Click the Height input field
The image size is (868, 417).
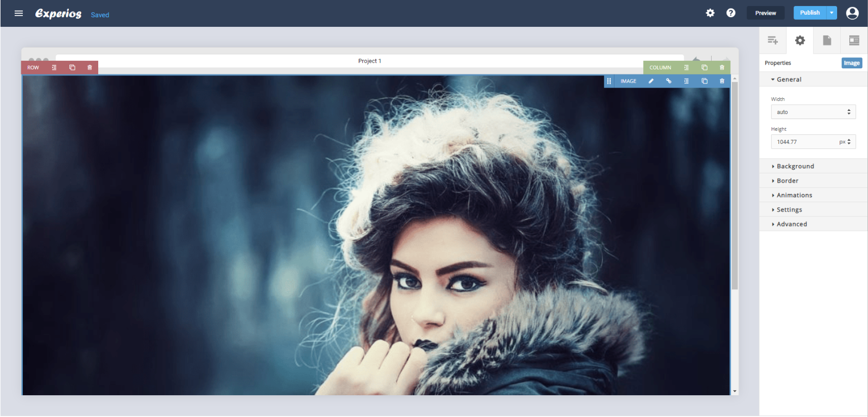pos(805,142)
